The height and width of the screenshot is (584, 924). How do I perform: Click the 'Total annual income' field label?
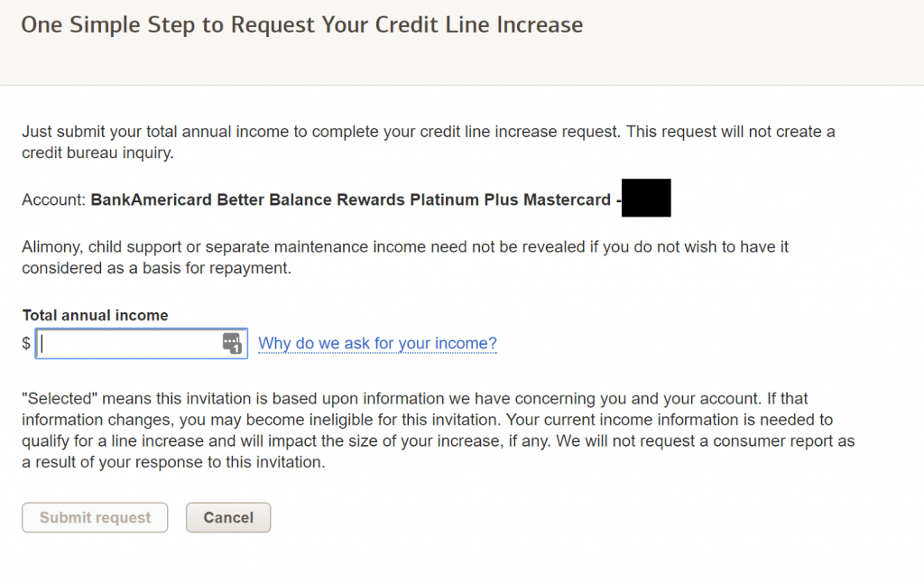pyautogui.click(x=95, y=315)
